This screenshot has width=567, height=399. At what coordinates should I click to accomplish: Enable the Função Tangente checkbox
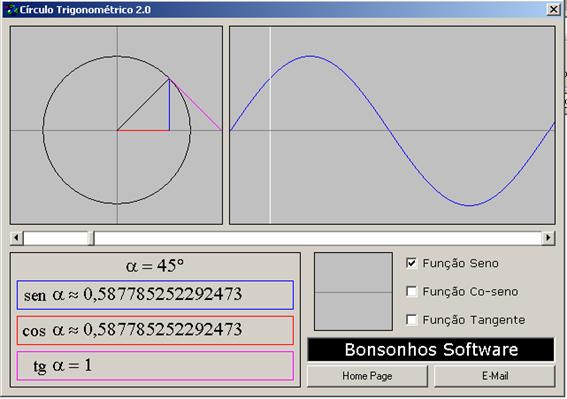tap(411, 320)
